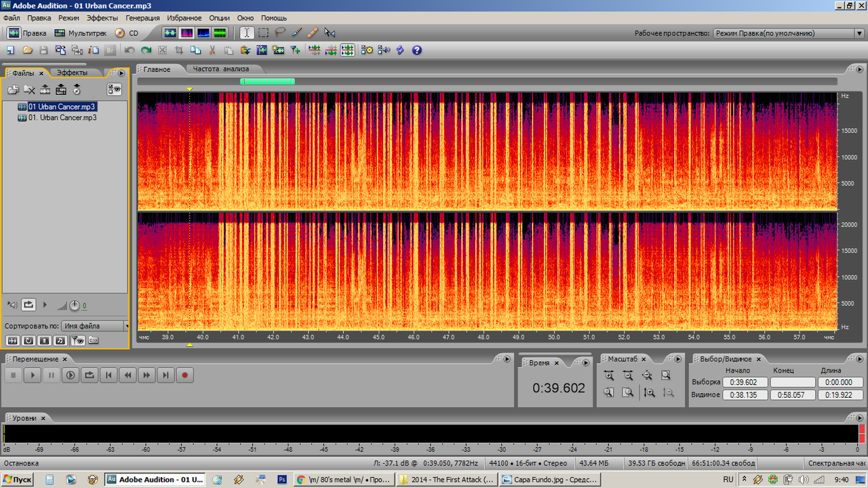Click the Выборка Начало field 0:39.602
The image size is (868, 488).
click(x=745, y=382)
